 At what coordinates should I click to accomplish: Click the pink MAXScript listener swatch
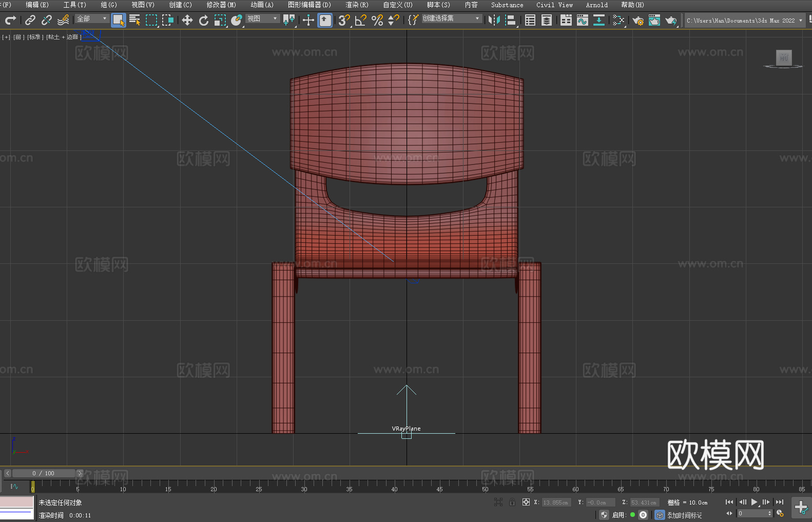pyautogui.click(x=17, y=502)
